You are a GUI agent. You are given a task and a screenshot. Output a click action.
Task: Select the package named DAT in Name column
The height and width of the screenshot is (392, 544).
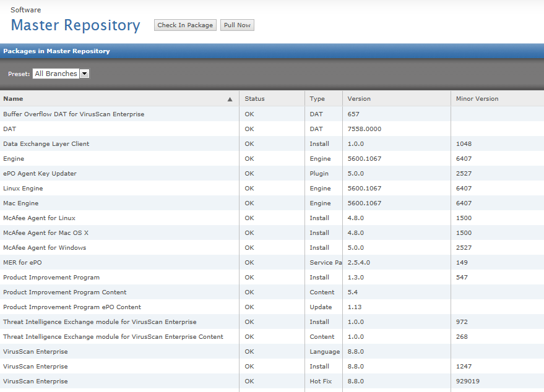point(10,129)
